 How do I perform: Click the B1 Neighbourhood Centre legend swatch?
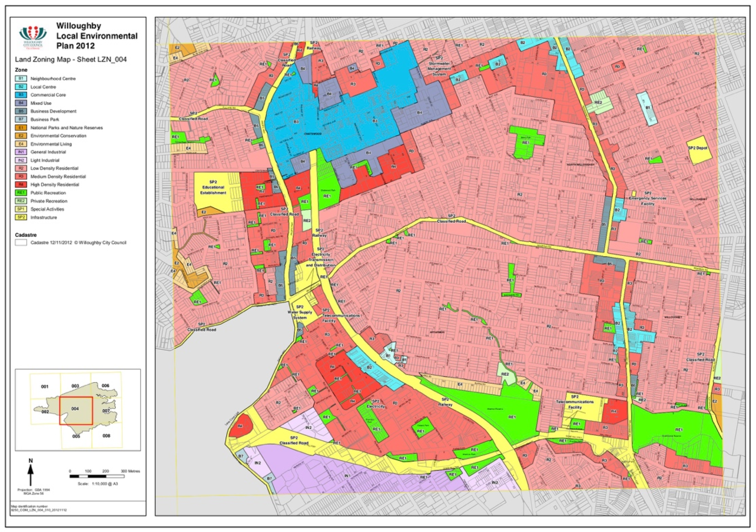(x=21, y=79)
